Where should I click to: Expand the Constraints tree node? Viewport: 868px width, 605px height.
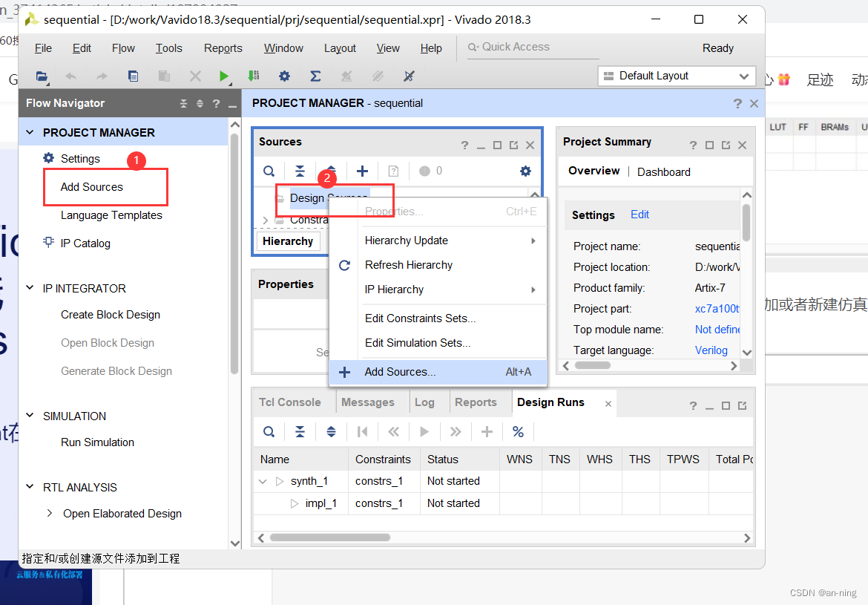[265, 220]
